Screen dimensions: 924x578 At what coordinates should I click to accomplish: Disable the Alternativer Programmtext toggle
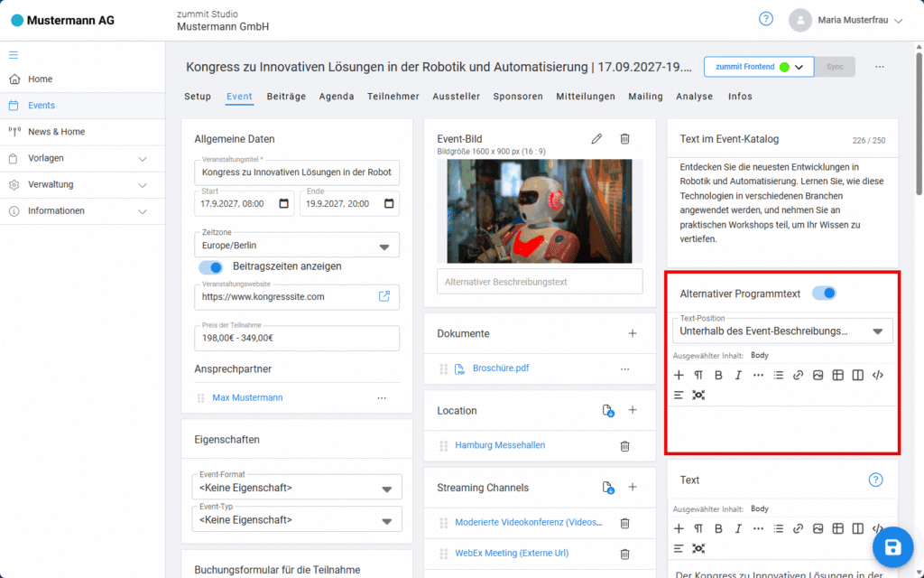824,294
